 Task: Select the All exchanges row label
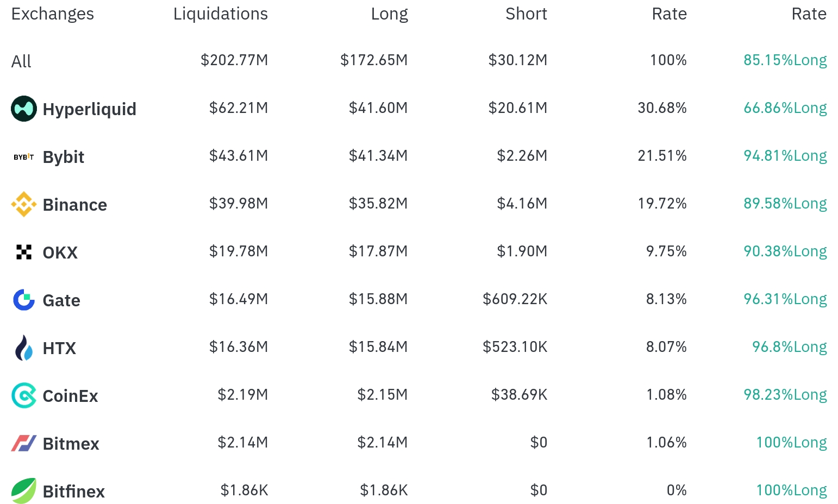click(x=21, y=61)
